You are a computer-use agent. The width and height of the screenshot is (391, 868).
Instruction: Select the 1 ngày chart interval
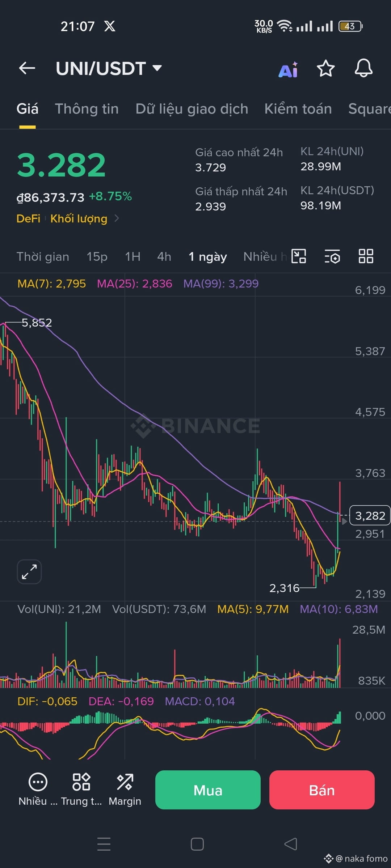pos(208,257)
